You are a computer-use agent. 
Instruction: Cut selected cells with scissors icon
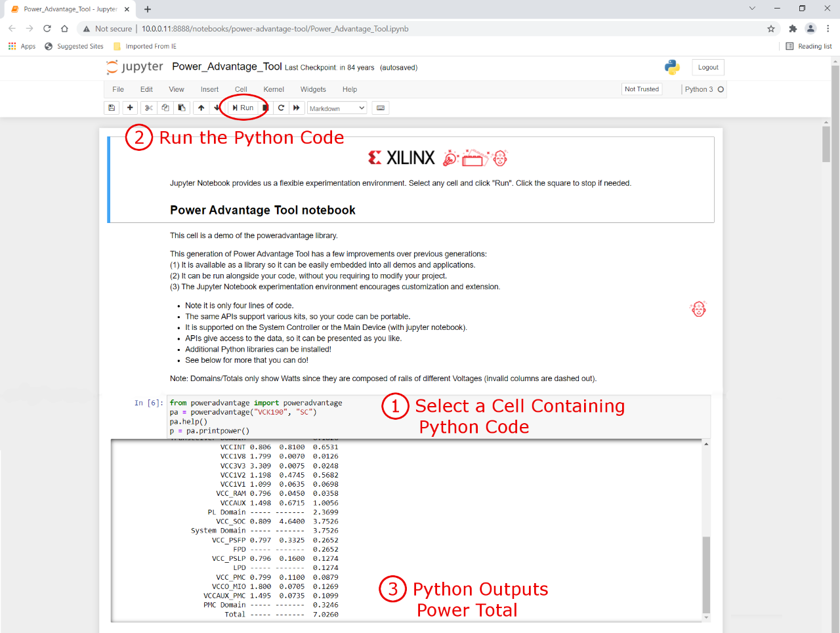[x=149, y=108]
